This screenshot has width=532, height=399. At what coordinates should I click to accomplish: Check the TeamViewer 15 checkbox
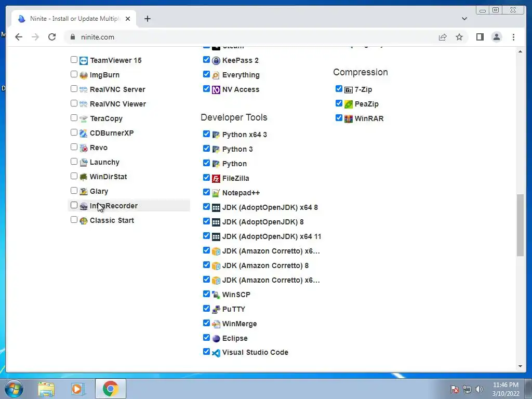(74, 60)
